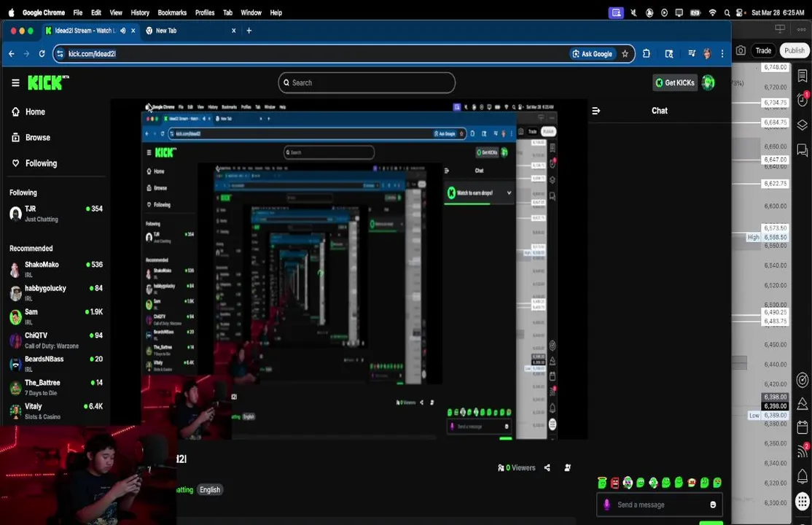
Task: Bookmark this page with star icon
Action: click(625, 54)
